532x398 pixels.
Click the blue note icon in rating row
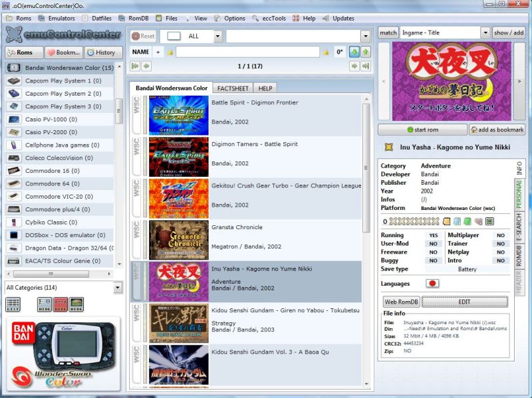(x=457, y=222)
